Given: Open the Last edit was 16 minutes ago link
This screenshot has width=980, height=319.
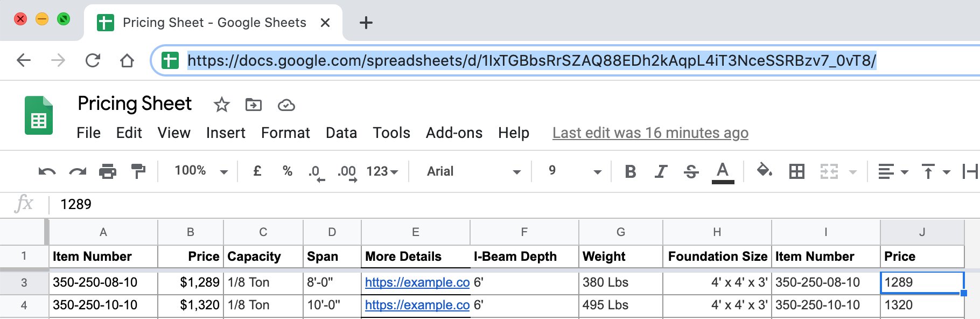Looking at the screenshot, I should (x=650, y=133).
